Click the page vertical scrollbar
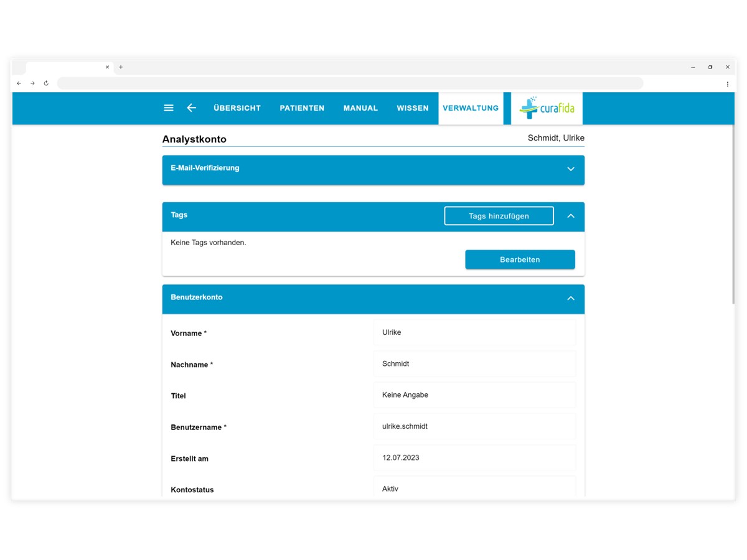Viewport: 747px width, 560px height. [x=733, y=215]
